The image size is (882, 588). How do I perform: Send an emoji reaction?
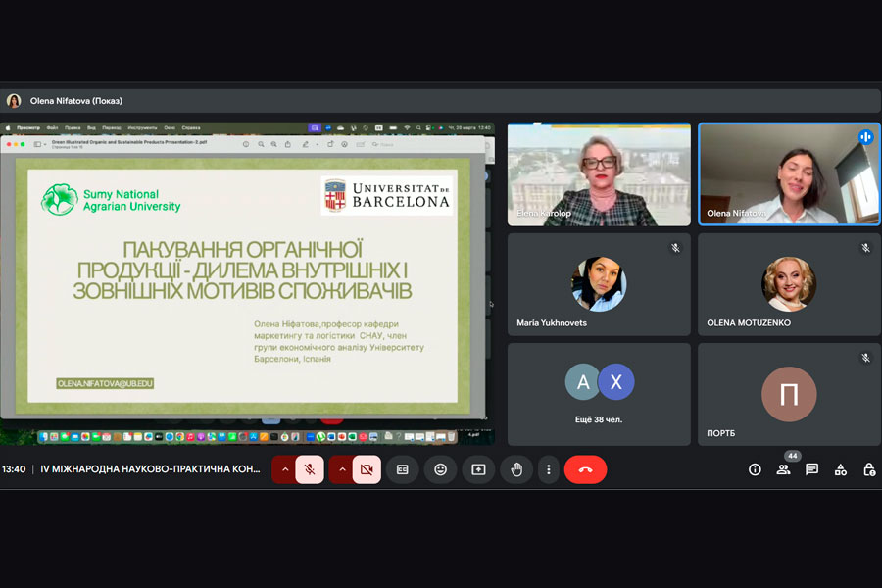tap(440, 469)
